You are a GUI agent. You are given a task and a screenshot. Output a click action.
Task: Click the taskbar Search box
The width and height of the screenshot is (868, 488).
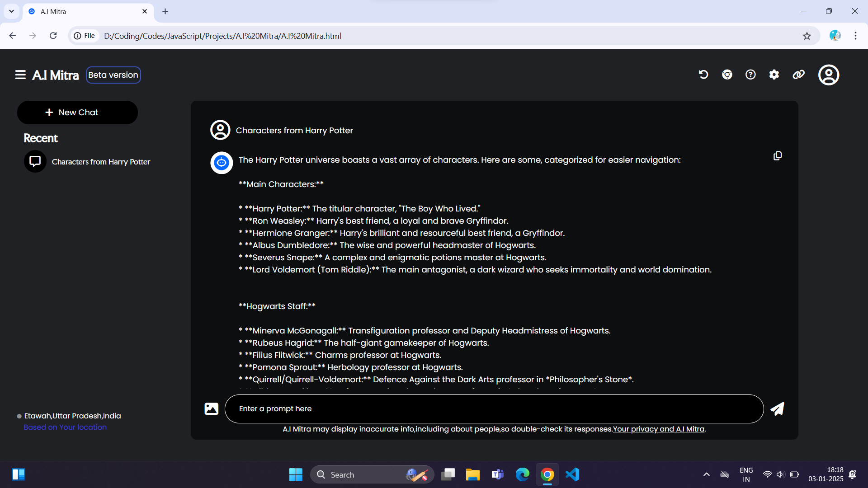point(372,474)
